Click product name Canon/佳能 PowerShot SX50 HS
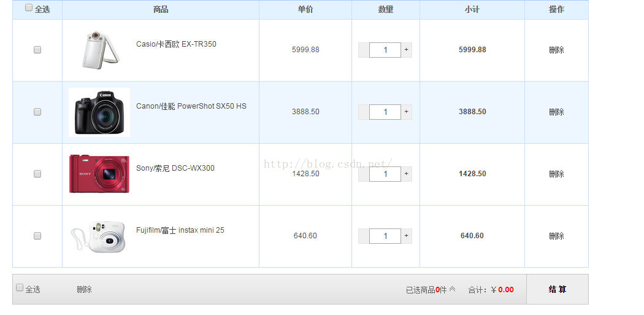644x315 pixels. point(191,106)
